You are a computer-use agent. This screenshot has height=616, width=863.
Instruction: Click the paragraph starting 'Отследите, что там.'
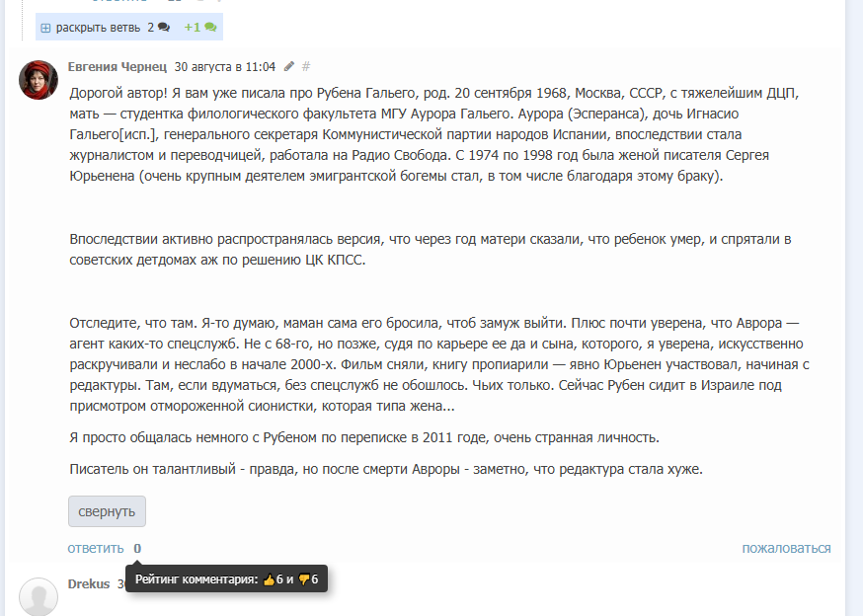click(439, 364)
